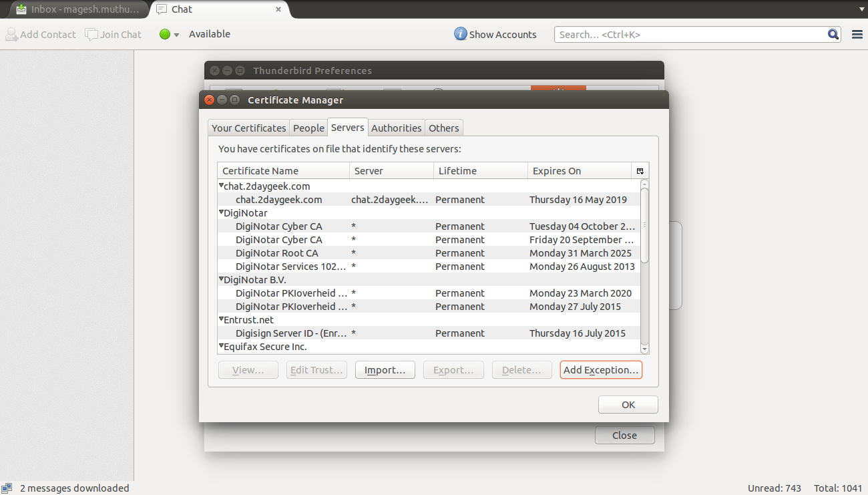Click the Add Contact button label
Screen dimensions: 868x495
coord(48,35)
